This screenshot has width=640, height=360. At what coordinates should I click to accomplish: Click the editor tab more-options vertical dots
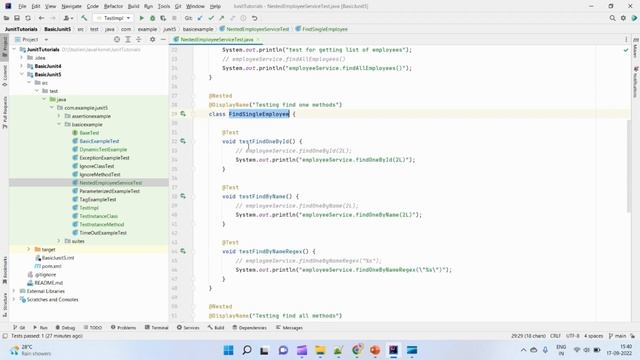626,39
